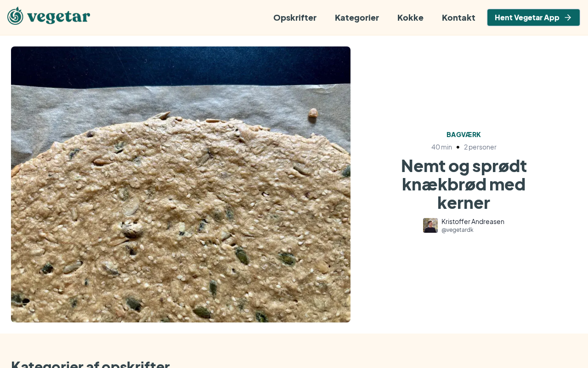
Task: Click the dark blue tabletop area in the photo
Action: (x=181, y=64)
